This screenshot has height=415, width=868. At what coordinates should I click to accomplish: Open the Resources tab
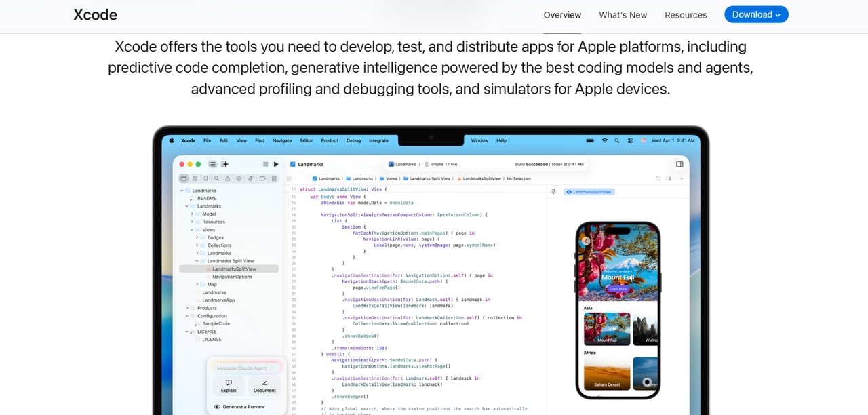686,15
